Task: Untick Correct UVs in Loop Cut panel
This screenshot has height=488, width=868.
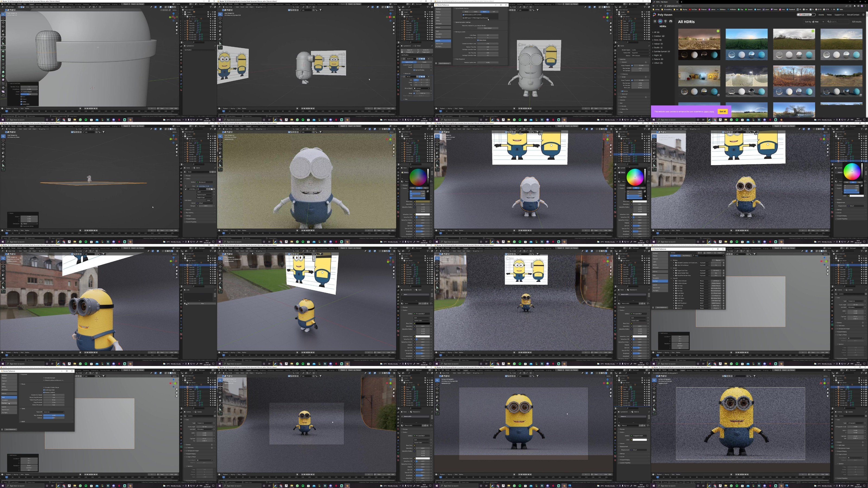Action: click(x=21, y=104)
